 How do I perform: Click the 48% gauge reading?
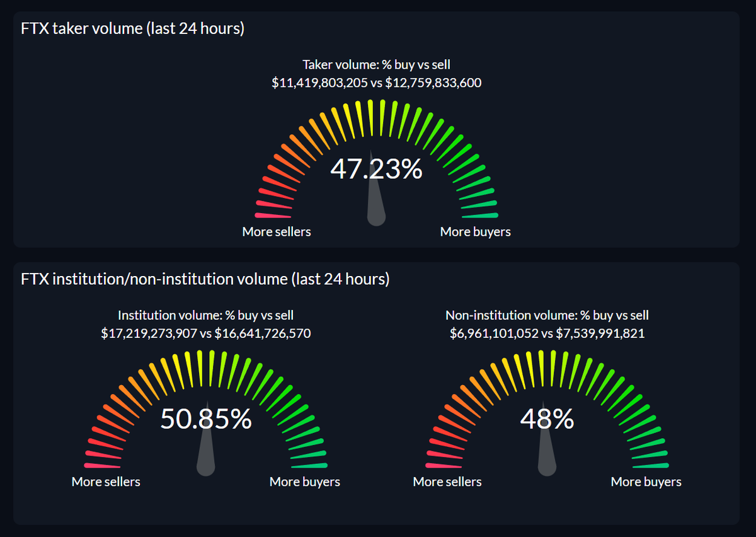(547, 420)
